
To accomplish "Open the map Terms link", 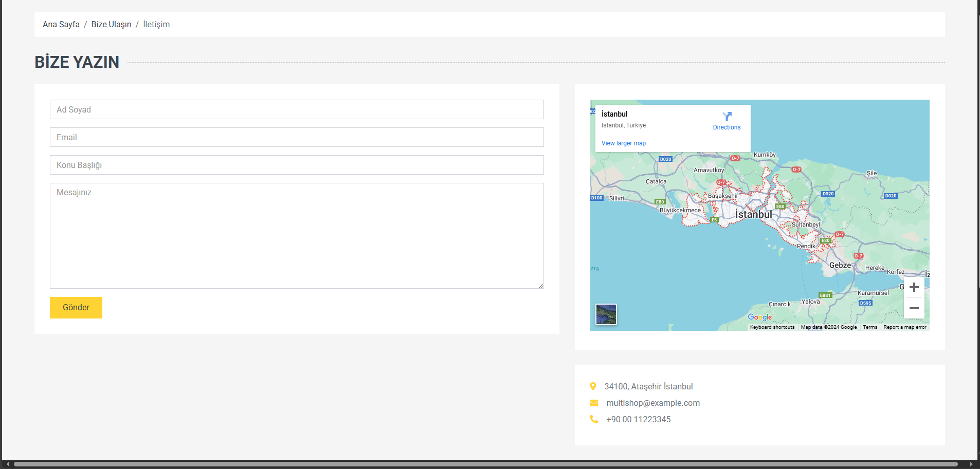I will click(x=870, y=327).
